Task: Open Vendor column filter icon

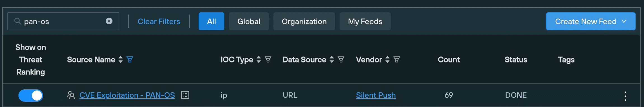Action: [x=397, y=59]
